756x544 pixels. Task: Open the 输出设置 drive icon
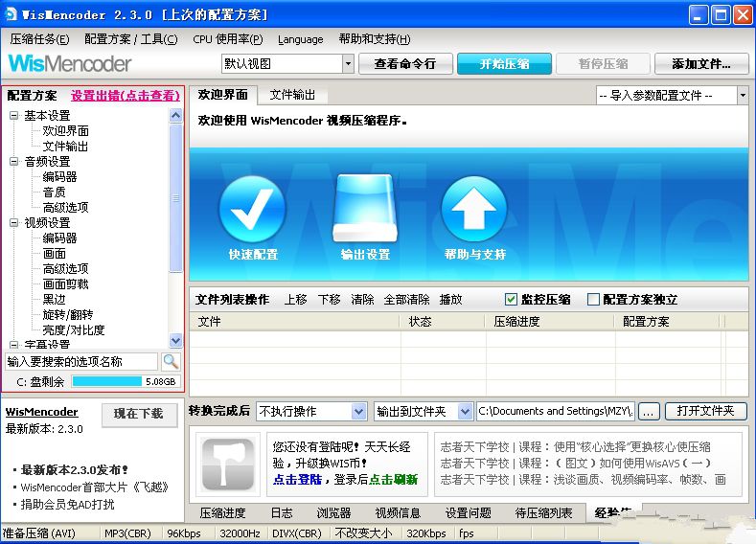click(x=365, y=208)
